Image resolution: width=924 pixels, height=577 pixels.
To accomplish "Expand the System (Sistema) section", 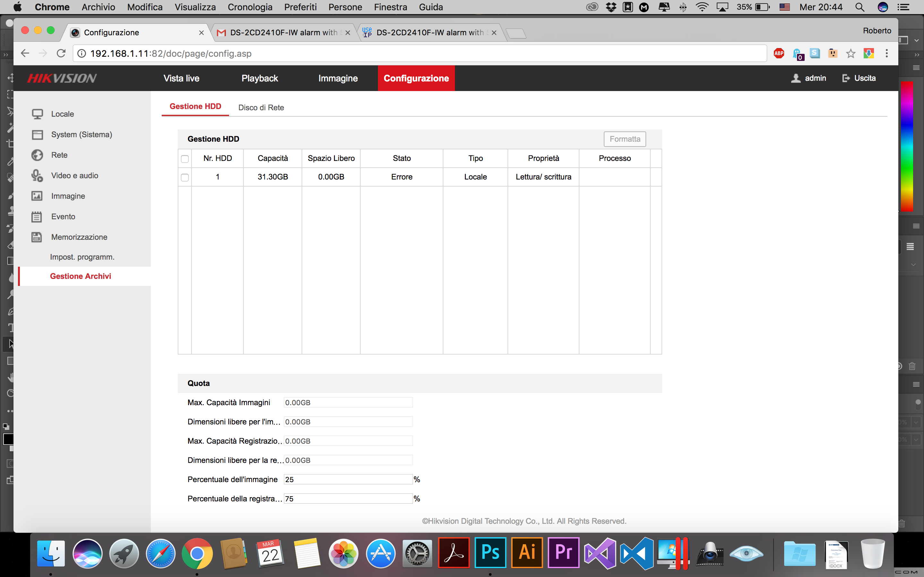I will [81, 134].
